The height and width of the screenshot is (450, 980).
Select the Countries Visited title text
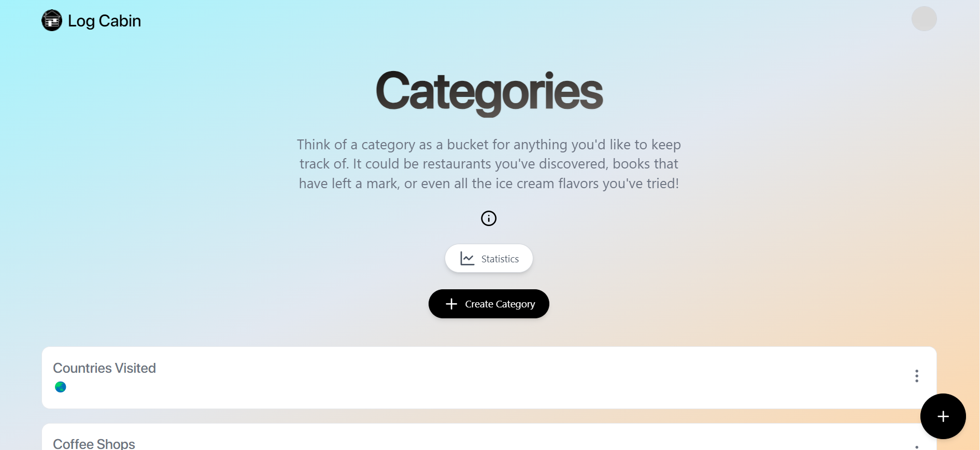(x=104, y=368)
